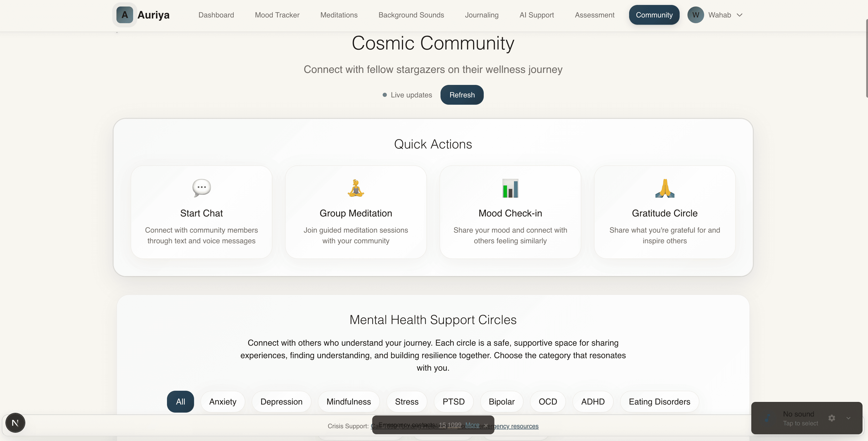Open the Start Chat speech bubble icon

pos(202,188)
